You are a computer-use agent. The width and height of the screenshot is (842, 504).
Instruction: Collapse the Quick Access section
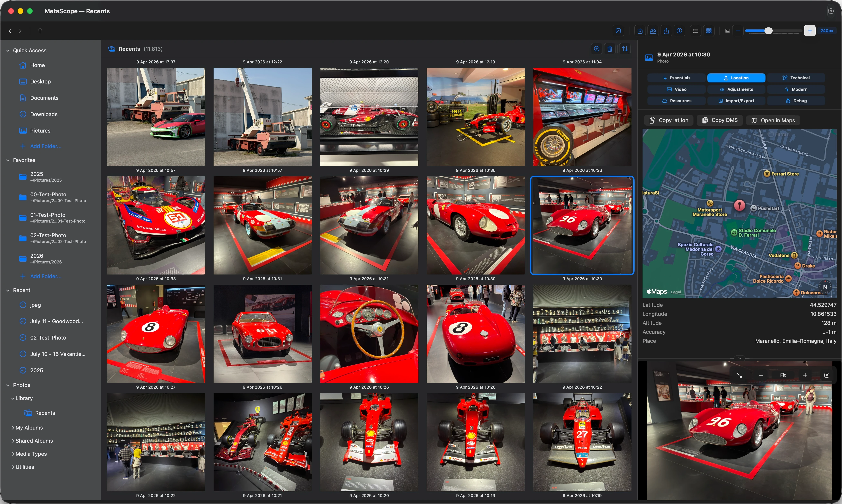[8, 51]
